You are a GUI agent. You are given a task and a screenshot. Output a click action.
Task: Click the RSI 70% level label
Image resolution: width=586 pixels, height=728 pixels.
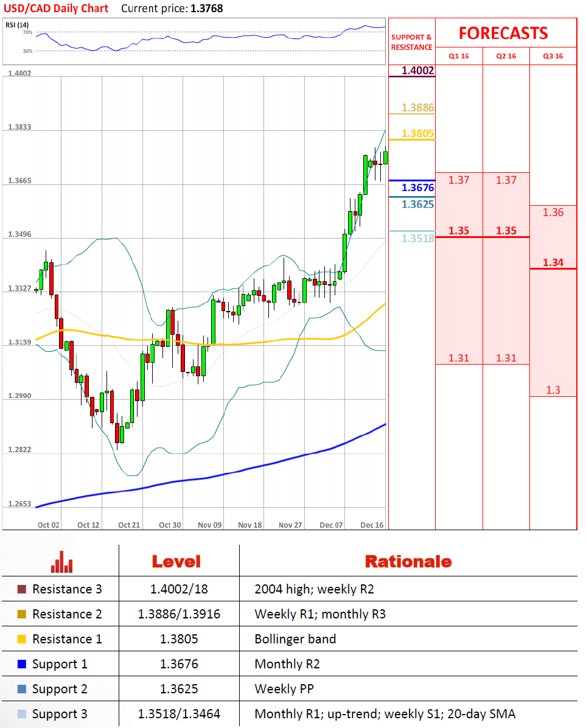(28, 32)
